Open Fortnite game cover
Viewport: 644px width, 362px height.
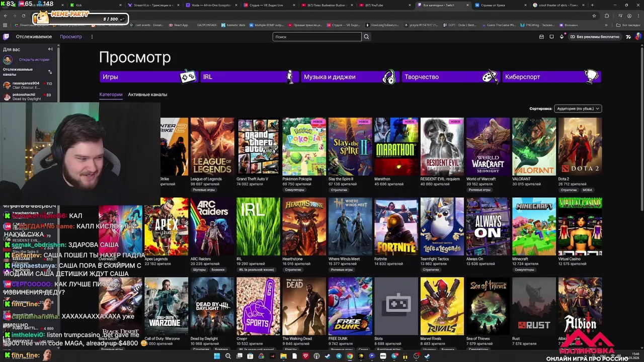pos(396,227)
